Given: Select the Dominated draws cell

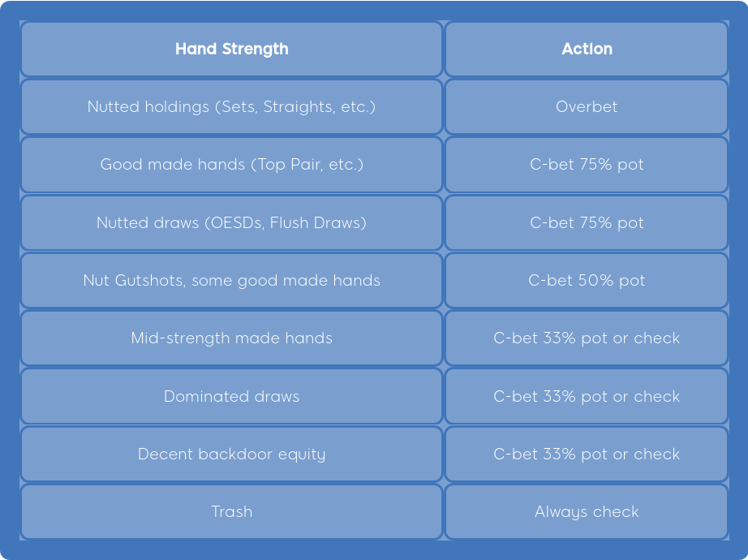Looking at the screenshot, I should pos(231,397).
